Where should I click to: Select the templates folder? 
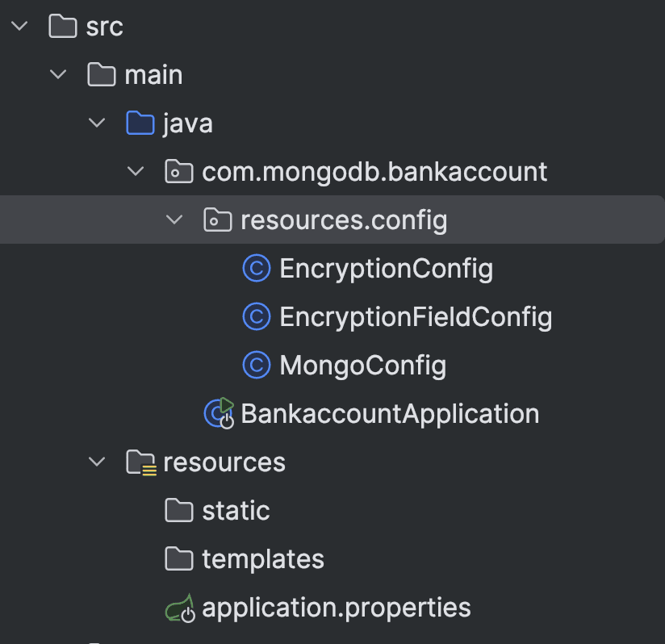(x=262, y=559)
